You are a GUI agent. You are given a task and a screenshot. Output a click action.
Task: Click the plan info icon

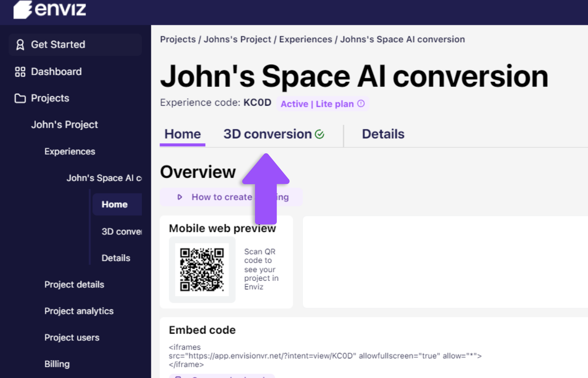pyautogui.click(x=361, y=103)
